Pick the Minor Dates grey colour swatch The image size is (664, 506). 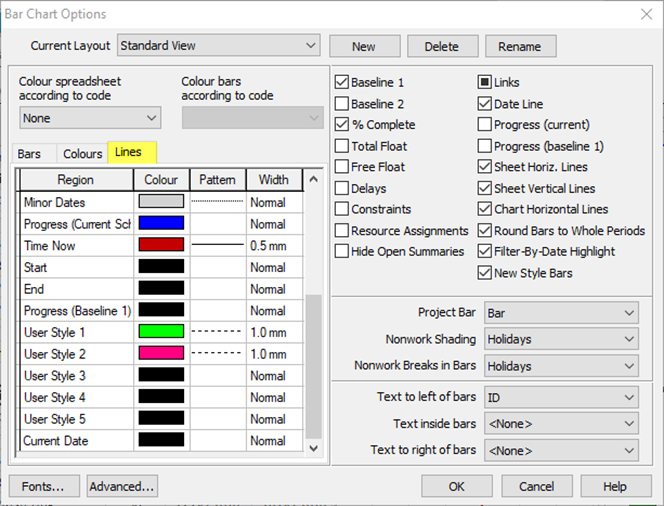click(161, 201)
